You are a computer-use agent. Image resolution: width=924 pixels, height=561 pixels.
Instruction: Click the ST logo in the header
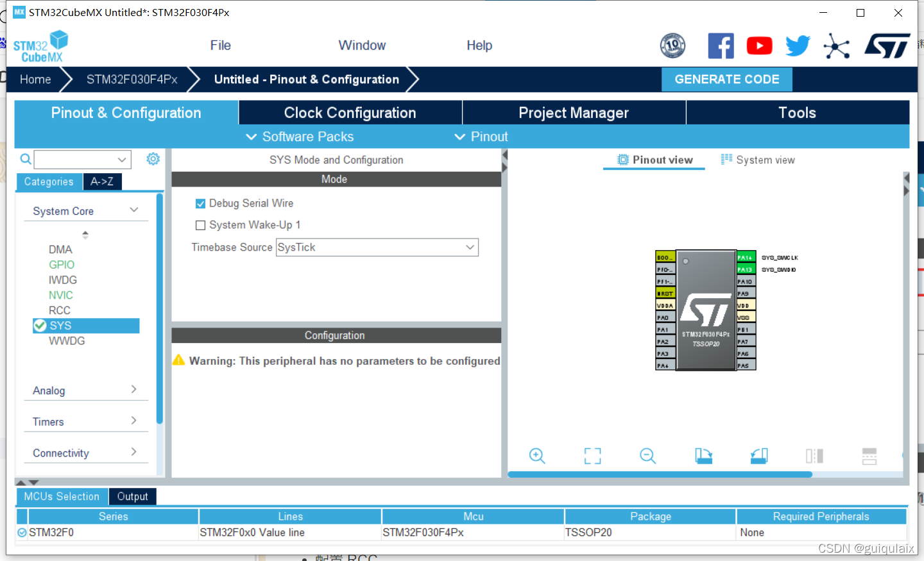coord(887,46)
